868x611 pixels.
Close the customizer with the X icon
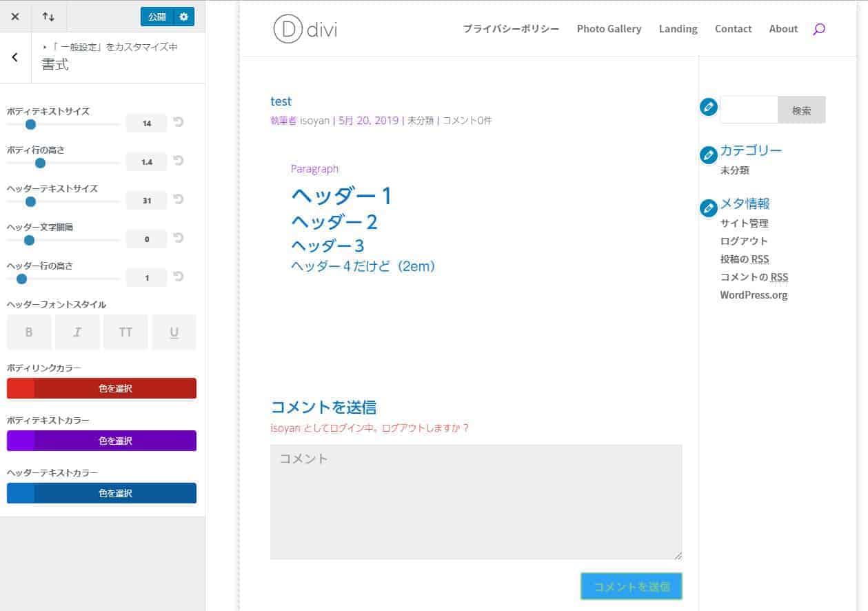pos(15,17)
